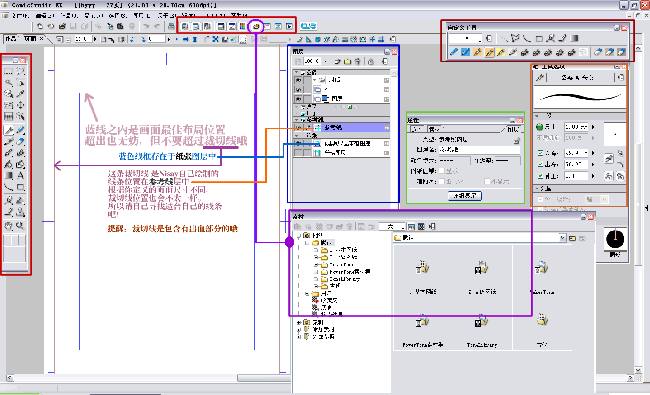650x395 pixels.
Task: Click the button at bottom of properties panel
Action: pyautogui.click(x=465, y=196)
